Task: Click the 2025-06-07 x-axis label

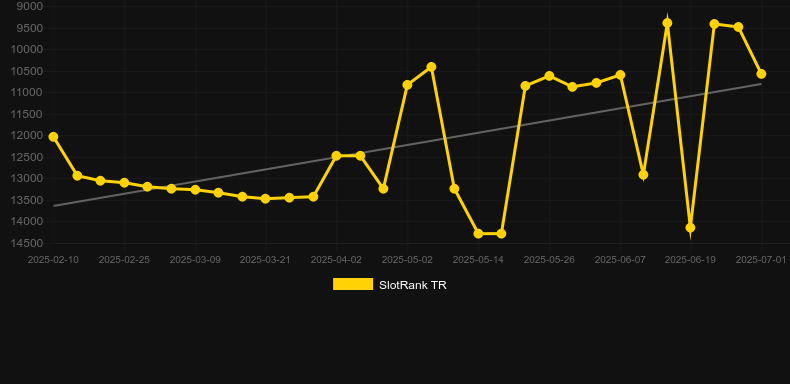Action: pyautogui.click(x=620, y=260)
